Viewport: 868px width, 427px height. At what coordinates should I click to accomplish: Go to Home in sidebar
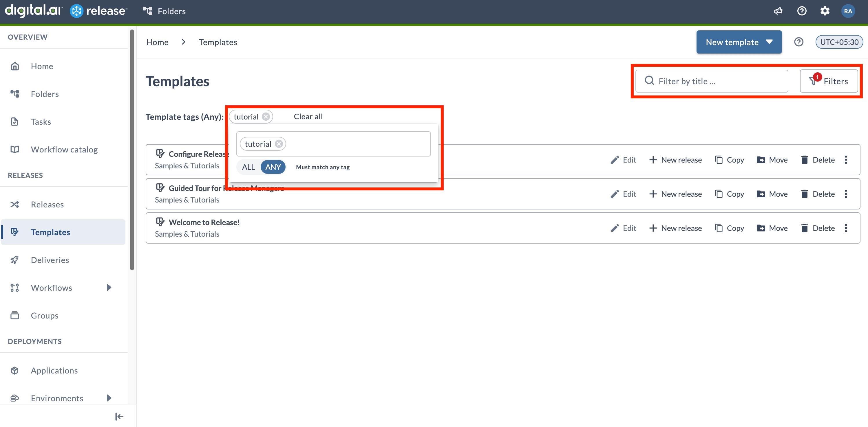tap(63, 66)
